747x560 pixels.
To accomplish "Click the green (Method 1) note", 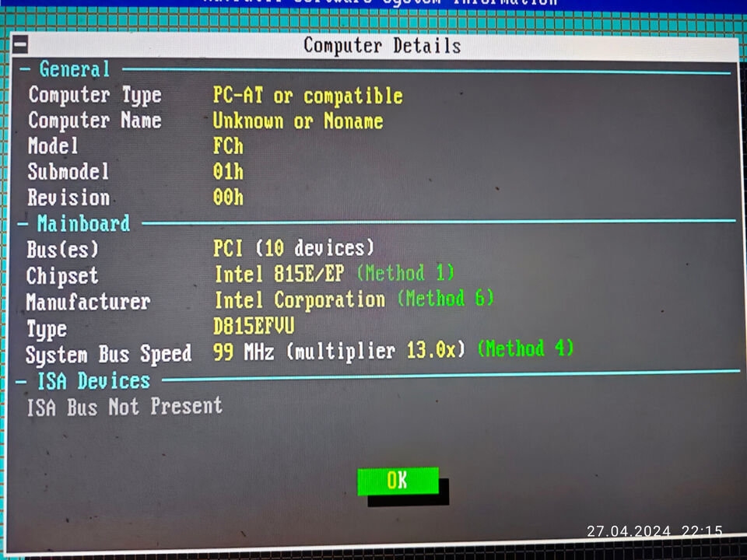I will pyautogui.click(x=405, y=273).
